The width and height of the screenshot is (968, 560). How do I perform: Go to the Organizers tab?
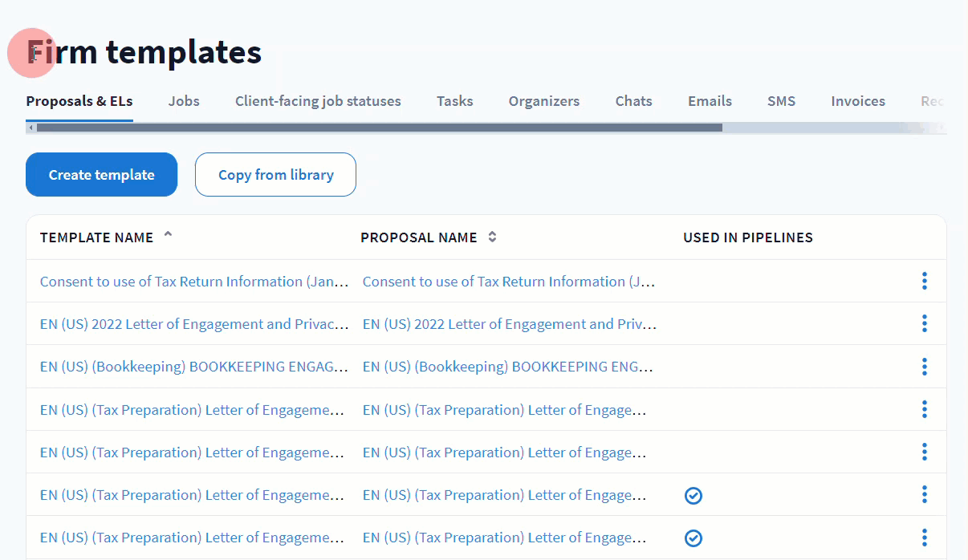point(543,101)
